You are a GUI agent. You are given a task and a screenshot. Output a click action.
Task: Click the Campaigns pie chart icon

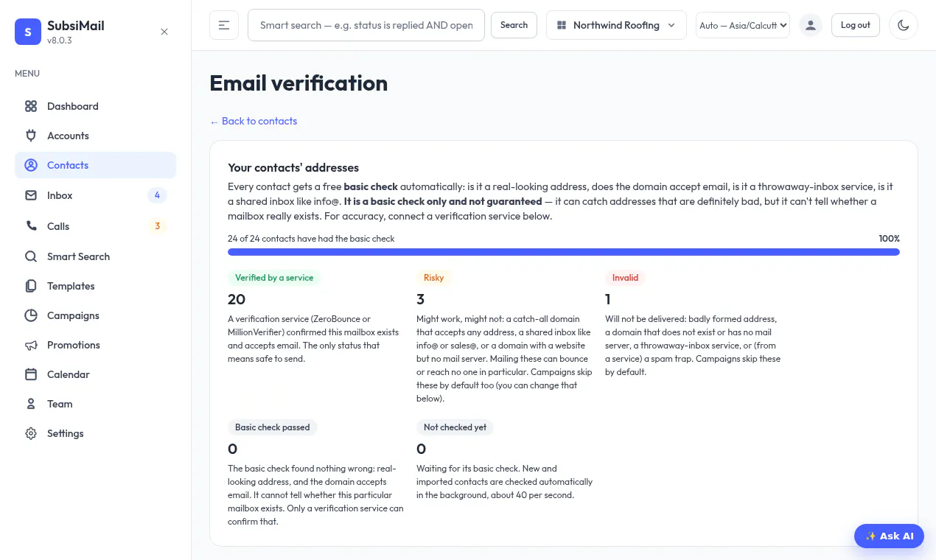point(31,315)
